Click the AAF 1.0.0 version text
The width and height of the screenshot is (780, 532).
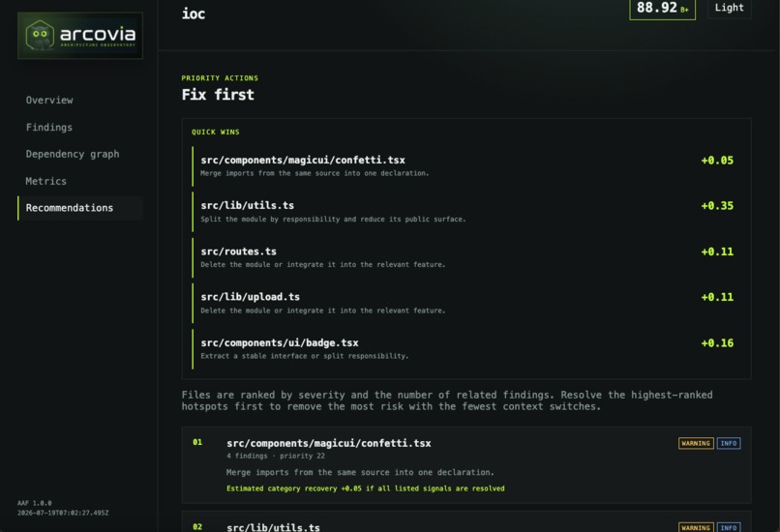tap(34, 503)
